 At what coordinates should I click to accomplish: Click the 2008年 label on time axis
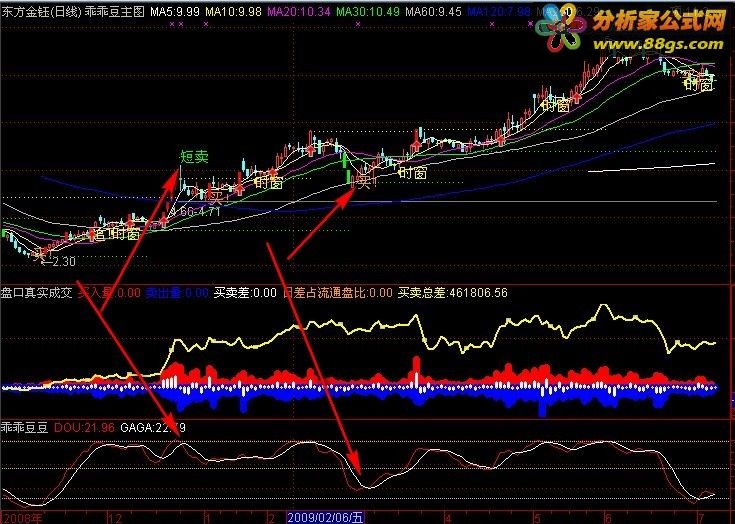[21, 518]
